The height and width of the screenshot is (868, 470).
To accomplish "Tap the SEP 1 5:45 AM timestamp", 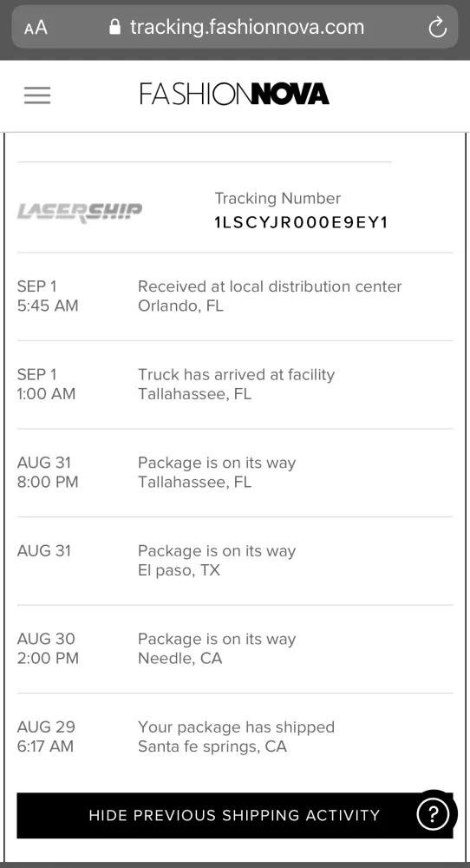I will (48, 296).
